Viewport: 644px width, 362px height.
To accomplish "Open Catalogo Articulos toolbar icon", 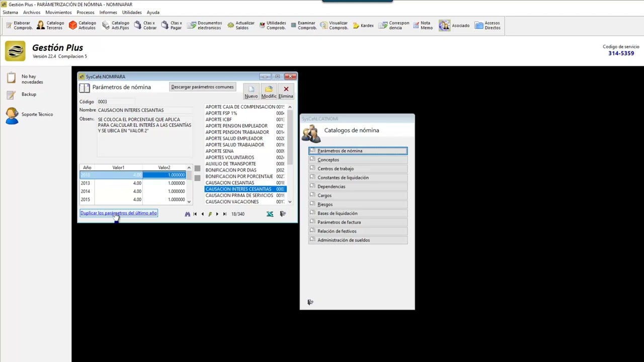I will coord(82,25).
